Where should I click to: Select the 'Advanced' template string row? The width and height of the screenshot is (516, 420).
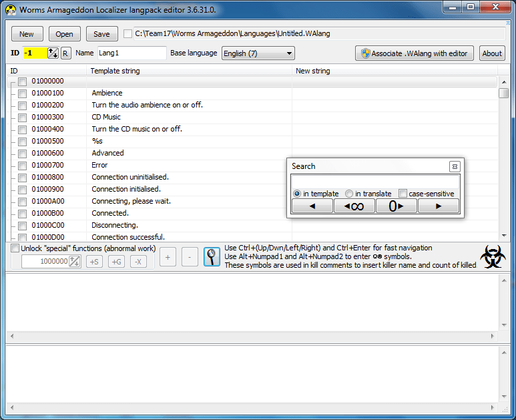coord(252,154)
